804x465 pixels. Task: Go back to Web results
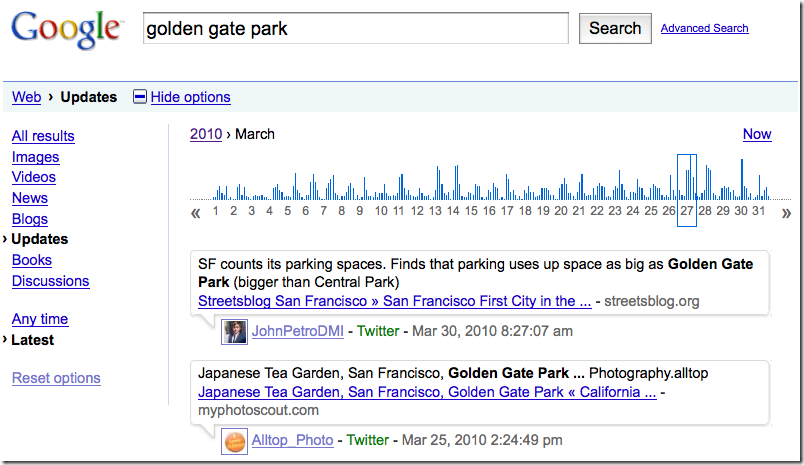[x=27, y=97]
